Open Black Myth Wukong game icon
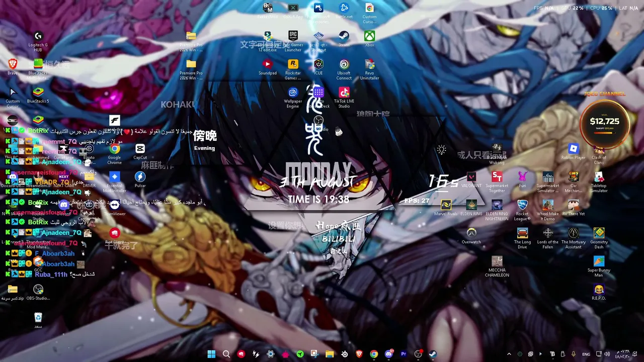The height and width of the screenshot is (362, 644). (497, 154)
